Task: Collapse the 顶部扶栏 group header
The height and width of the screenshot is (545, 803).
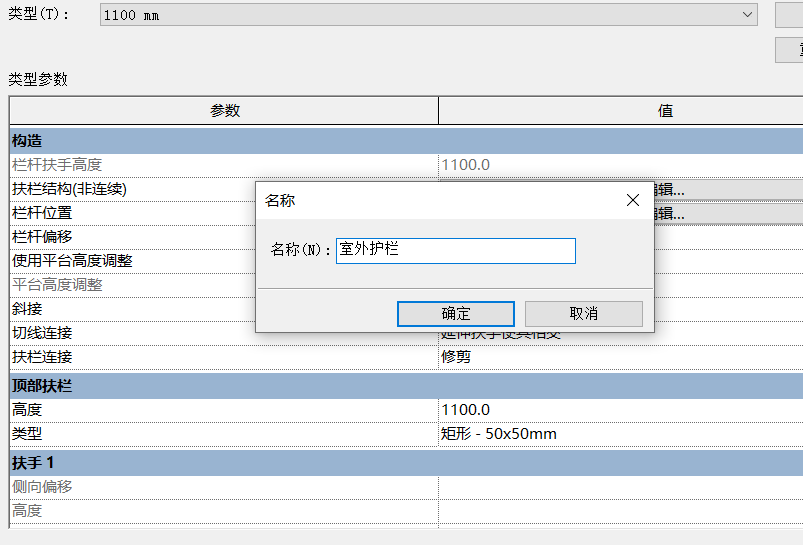Action: tap(41, 386)
